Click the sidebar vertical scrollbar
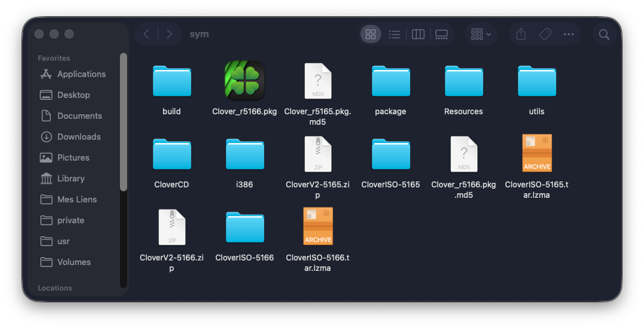 coord(123,121)
